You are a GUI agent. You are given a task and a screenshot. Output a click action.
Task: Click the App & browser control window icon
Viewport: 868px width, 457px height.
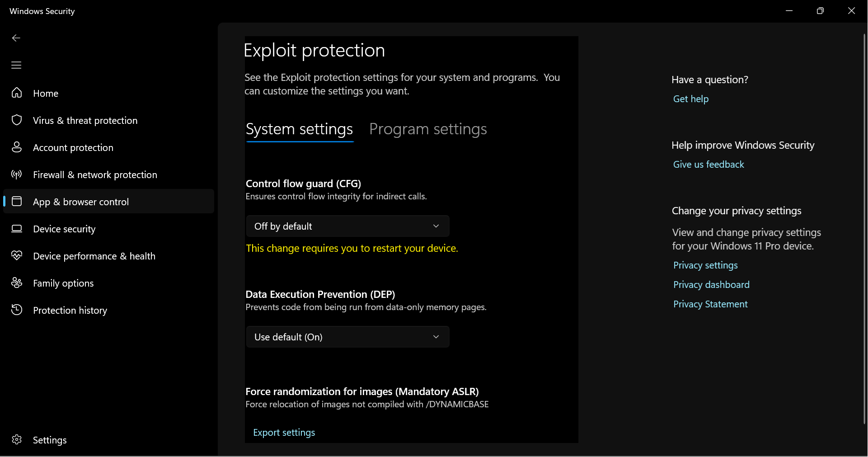point(17,201)
